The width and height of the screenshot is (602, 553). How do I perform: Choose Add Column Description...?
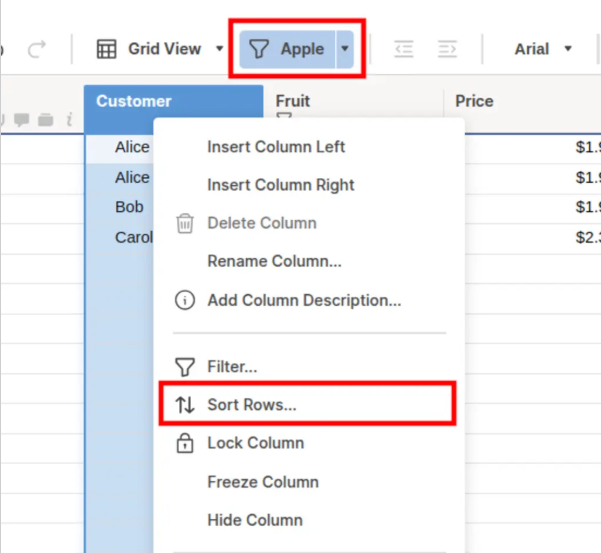point(309,300)
